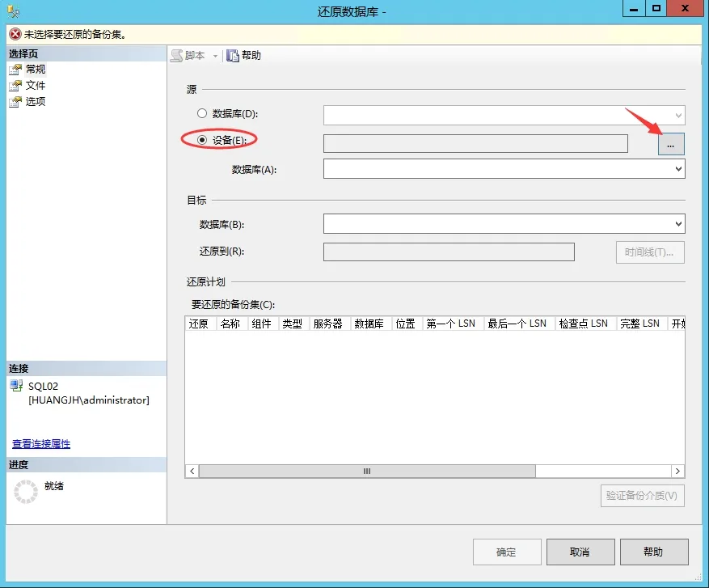Click the 位置 column header
This screenshot has width=709, height=588.
click(x=407, y=324)
